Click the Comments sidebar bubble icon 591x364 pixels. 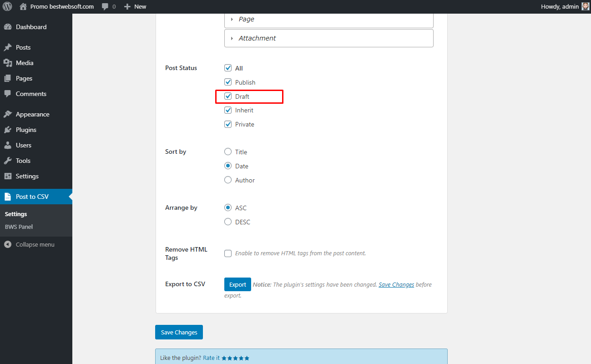pyautogui.click(x=8, y=94)
